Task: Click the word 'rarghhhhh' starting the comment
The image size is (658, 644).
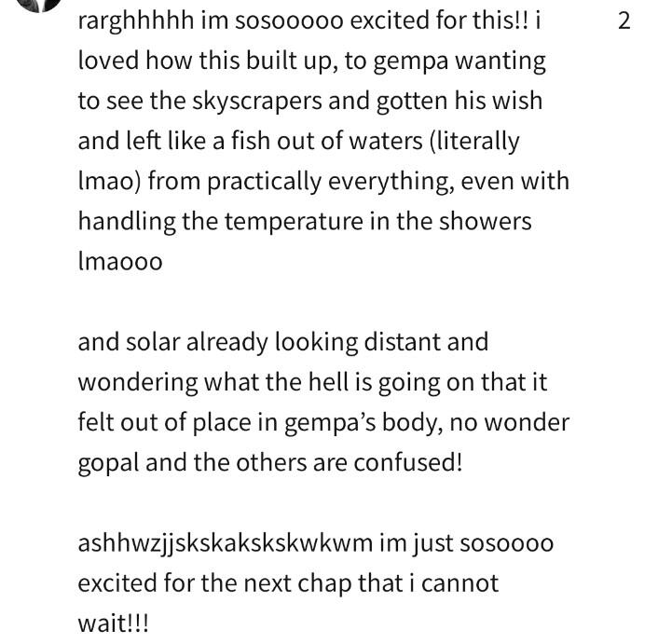Action: [135, 21]
